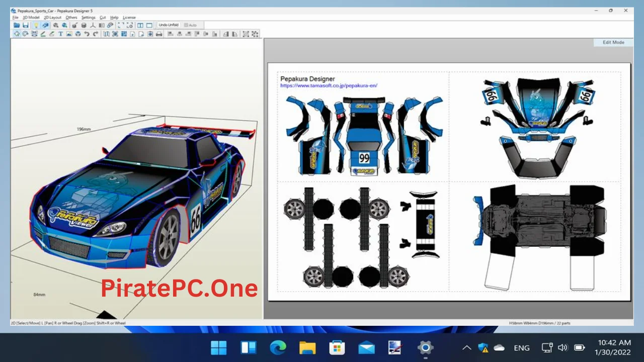Switch to single-pane window layout icon

click(x=149, y=25)
